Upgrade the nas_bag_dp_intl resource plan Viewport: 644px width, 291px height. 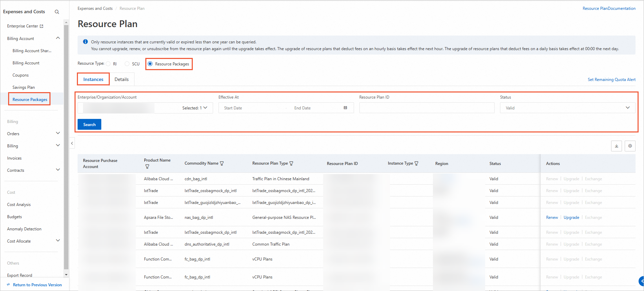(x=571, y=217)
